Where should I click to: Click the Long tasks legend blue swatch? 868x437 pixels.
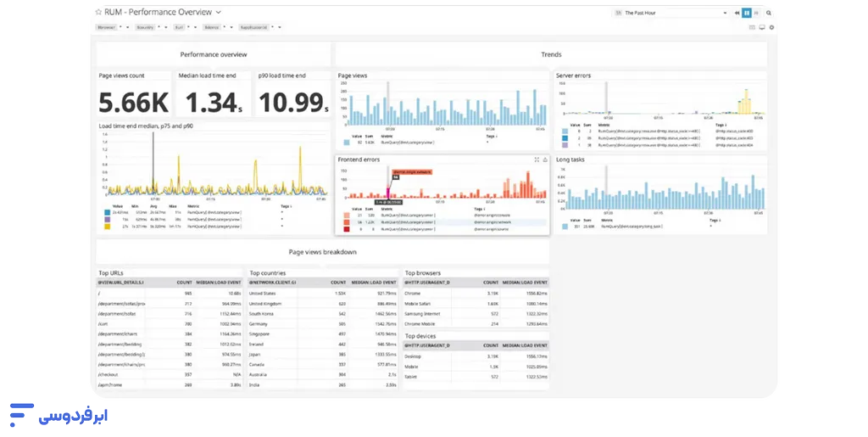coord(565,227)
